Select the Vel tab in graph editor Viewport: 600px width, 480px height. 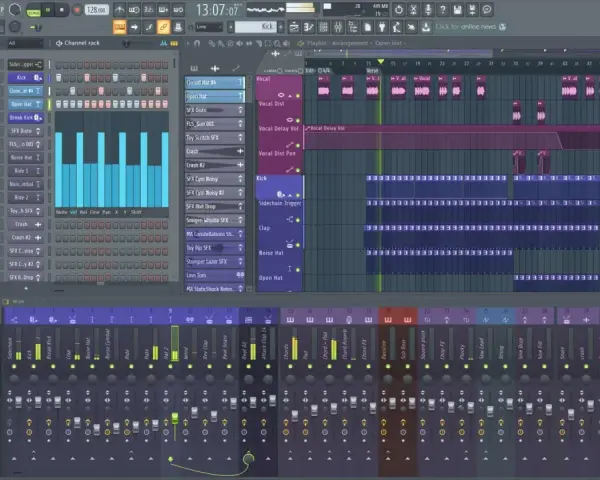73,212
